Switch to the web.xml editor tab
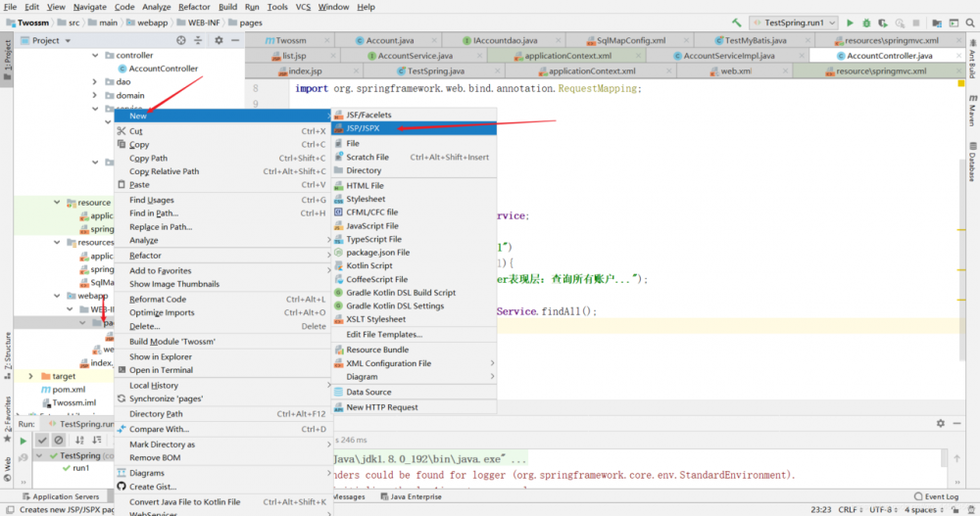The width and height of the screenshot is (980, 516). (736, 71)
